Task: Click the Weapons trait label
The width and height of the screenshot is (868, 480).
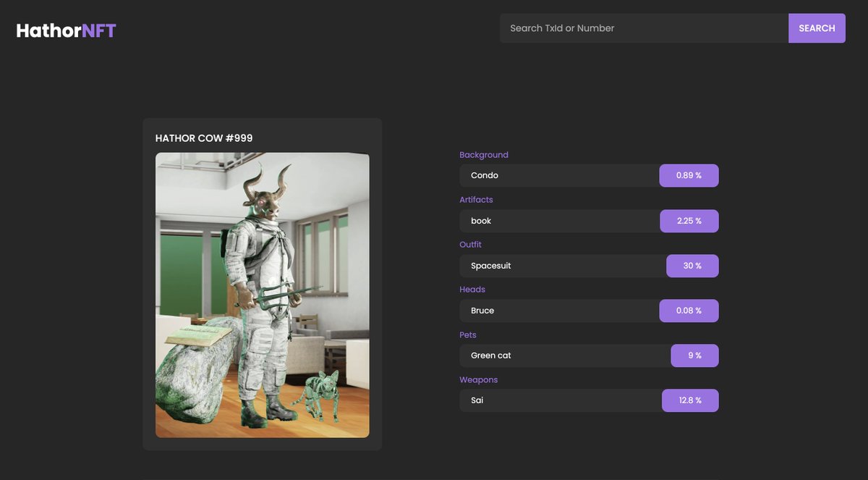Action: (x=479, y=380)
